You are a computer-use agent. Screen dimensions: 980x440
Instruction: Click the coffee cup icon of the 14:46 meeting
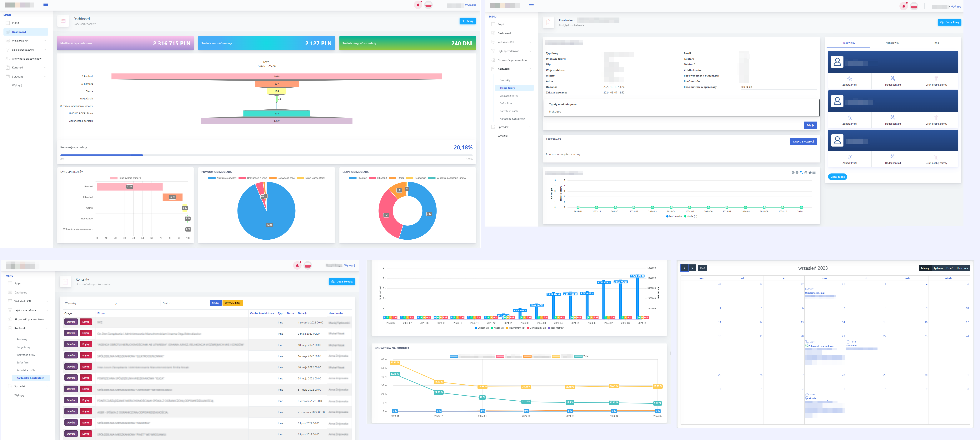click(x=848, y=342)
